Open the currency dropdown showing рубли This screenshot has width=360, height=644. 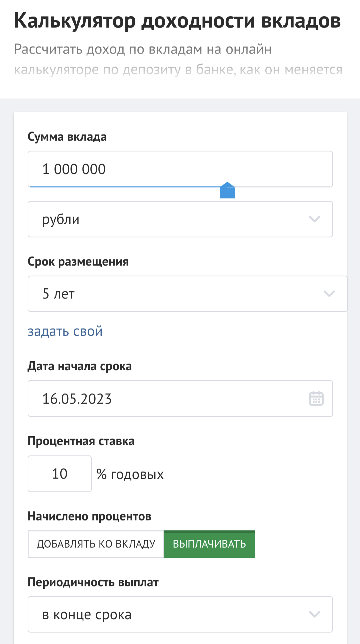180,219
